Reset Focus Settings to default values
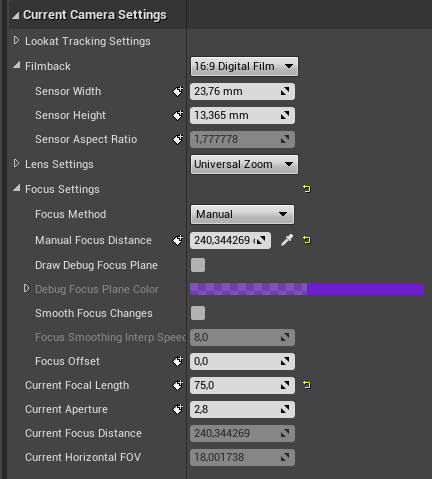Image resolution: width=432 pixels, height=479 pixels. pos(307,189)
